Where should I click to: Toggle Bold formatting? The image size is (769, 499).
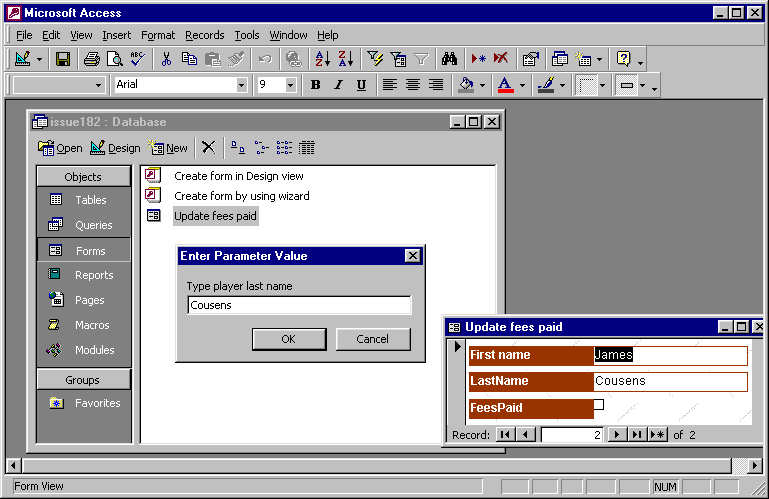point(315,85)
